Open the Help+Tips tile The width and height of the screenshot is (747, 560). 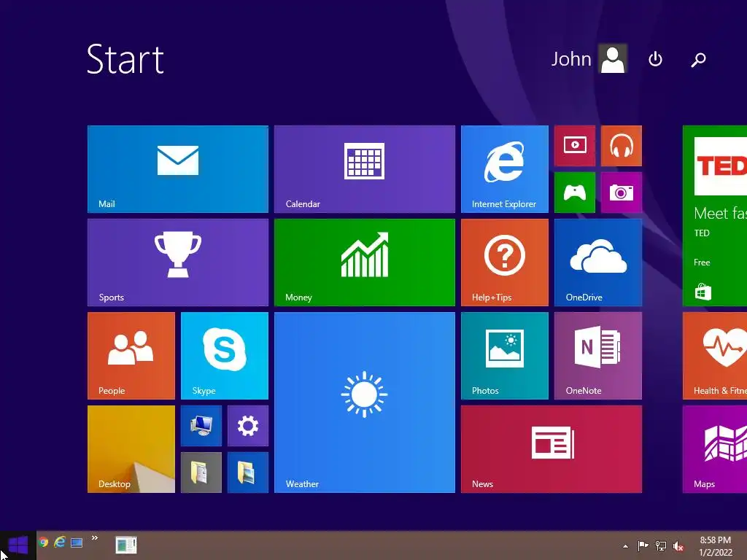pos(505,262)
